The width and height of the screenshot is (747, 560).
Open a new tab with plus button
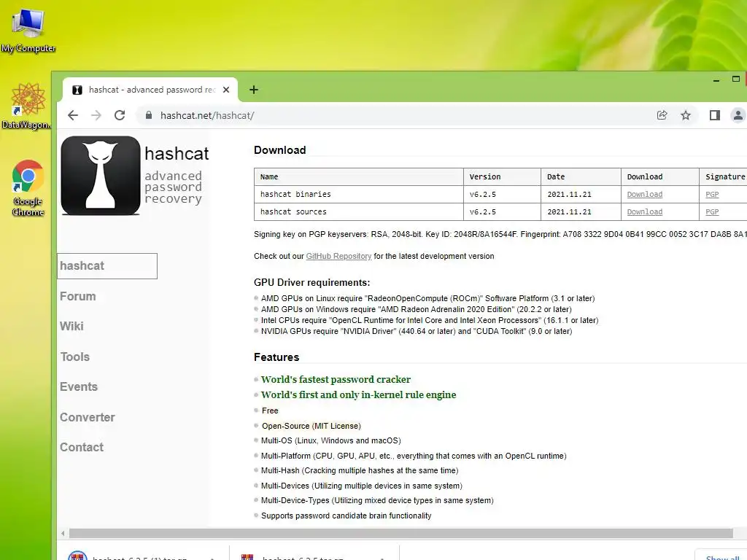[253, 90]
